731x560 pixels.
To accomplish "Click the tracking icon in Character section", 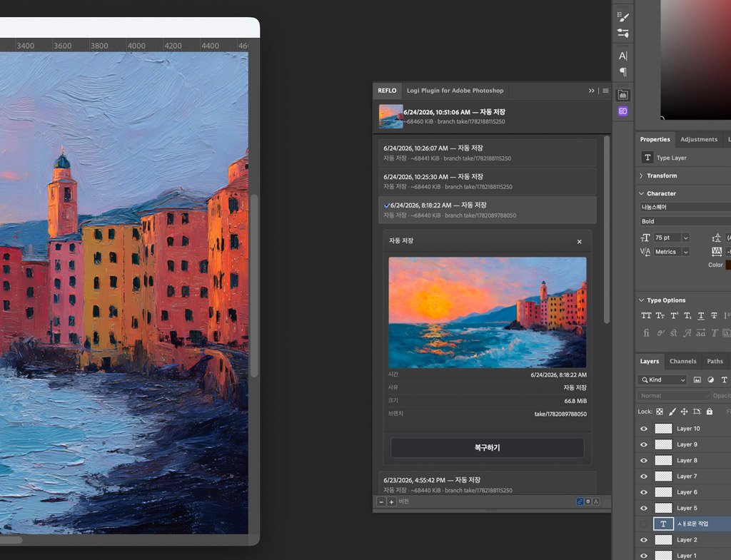I will 717,252.
